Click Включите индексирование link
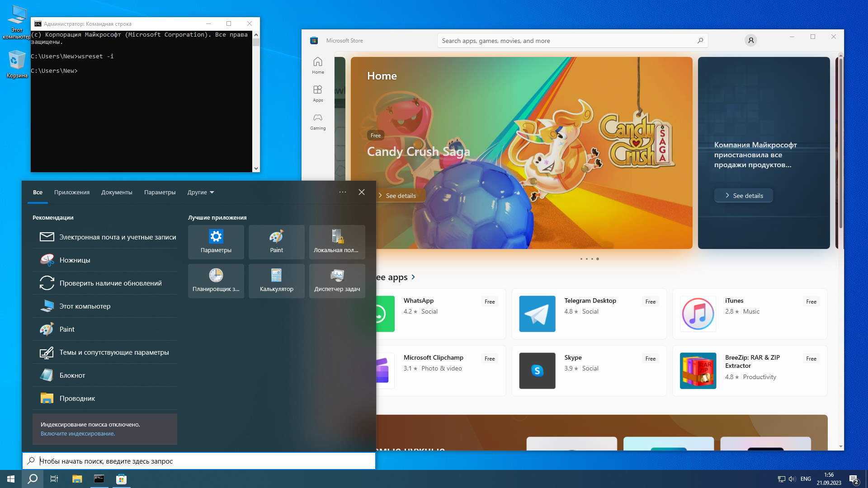This screenshot has height=488, width=868. point(78,433)
